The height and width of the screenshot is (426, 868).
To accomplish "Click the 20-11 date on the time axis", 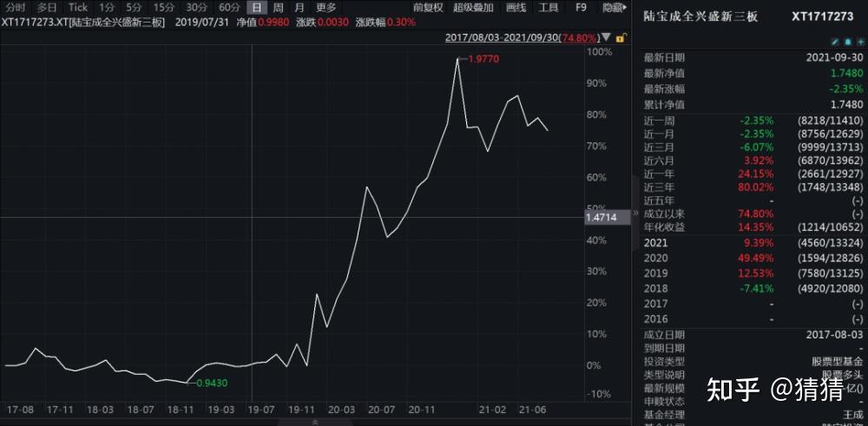I will tap(422, 410).
